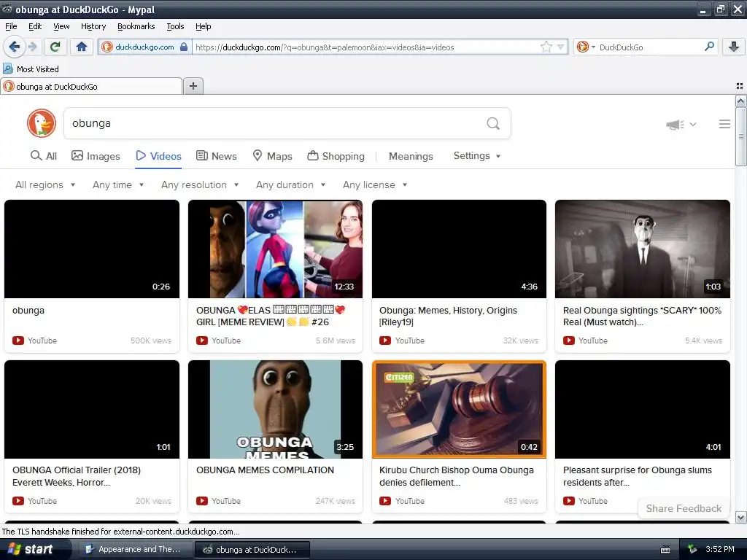
Task: Click the padlock site identity icon
Action: point(184,47)
